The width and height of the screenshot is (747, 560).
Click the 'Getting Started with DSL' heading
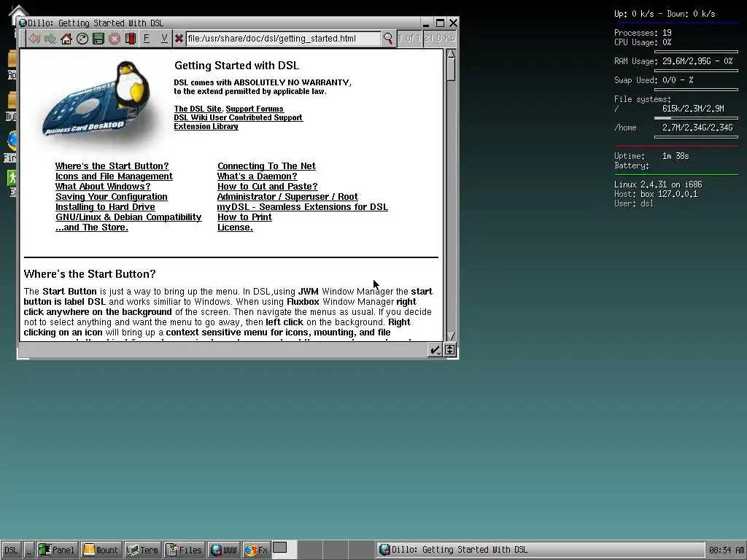click(x=237, y=66)
